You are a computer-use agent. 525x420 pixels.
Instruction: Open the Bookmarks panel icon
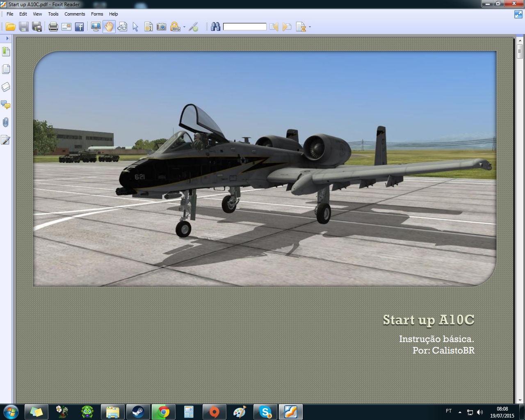[6, 52]
